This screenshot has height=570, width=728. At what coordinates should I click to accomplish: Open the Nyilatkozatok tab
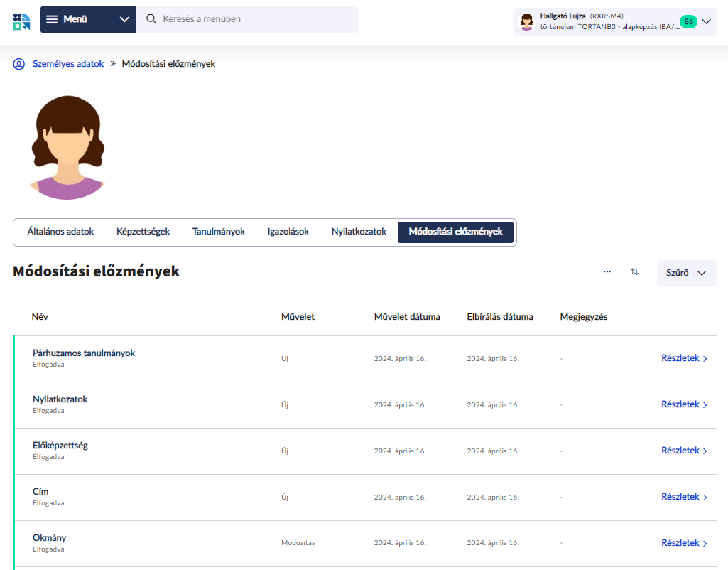point(359,232)
